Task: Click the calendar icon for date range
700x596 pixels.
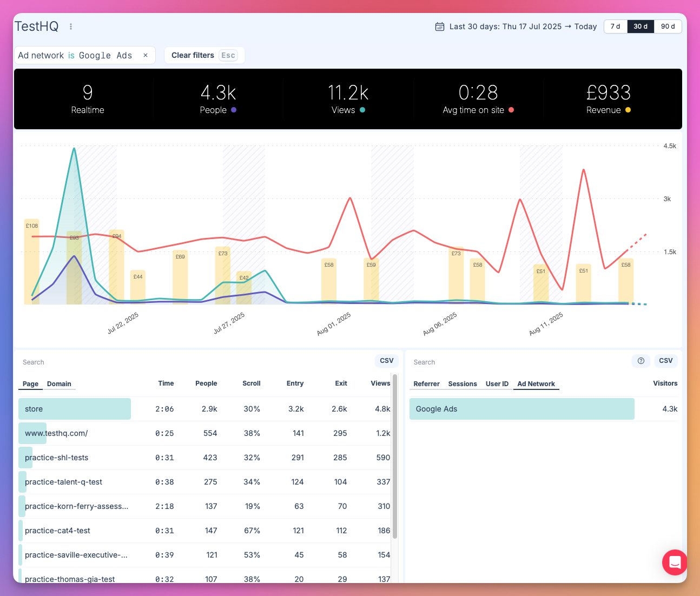Action: [440, 27]
